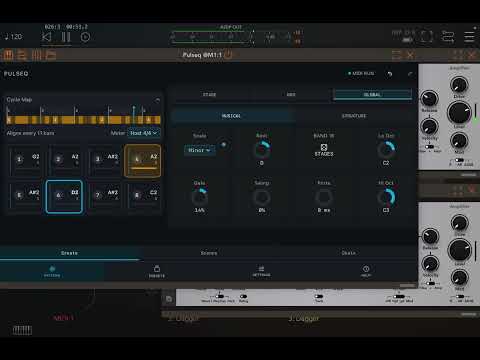Open the AUM hamburger menu icon

469,36
